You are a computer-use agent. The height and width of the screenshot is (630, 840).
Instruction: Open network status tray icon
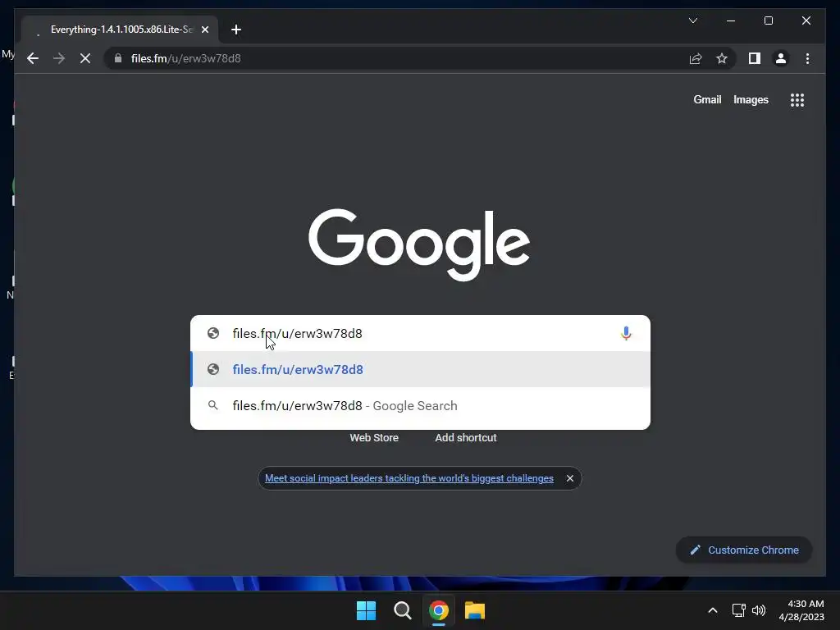739,610
